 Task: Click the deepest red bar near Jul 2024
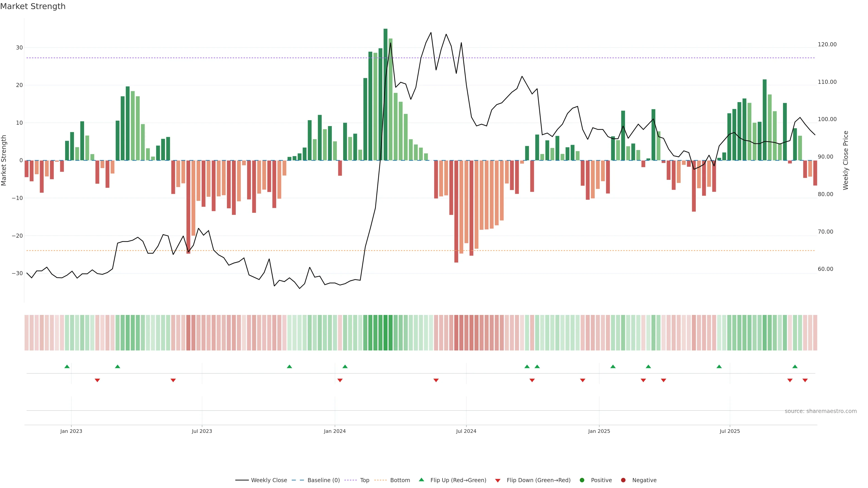click(x=456, y=211)
